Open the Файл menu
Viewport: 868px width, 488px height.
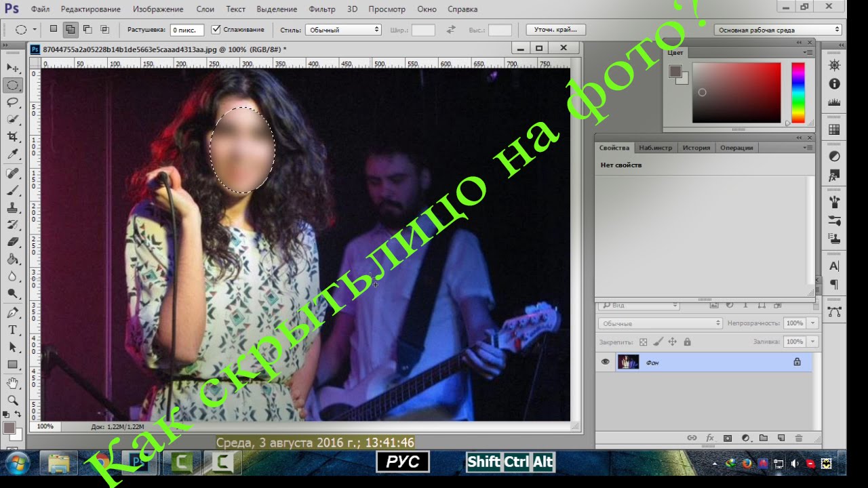click(40, 9)
